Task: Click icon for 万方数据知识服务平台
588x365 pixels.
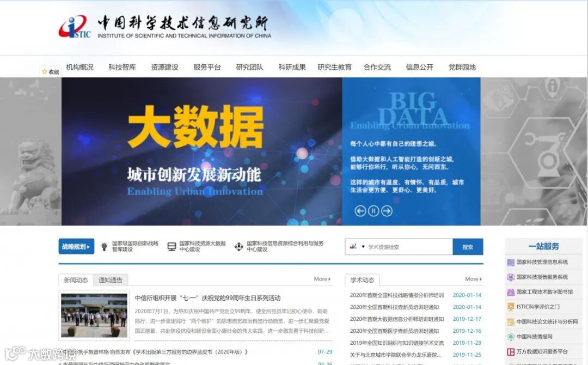Action: point(511,352)
